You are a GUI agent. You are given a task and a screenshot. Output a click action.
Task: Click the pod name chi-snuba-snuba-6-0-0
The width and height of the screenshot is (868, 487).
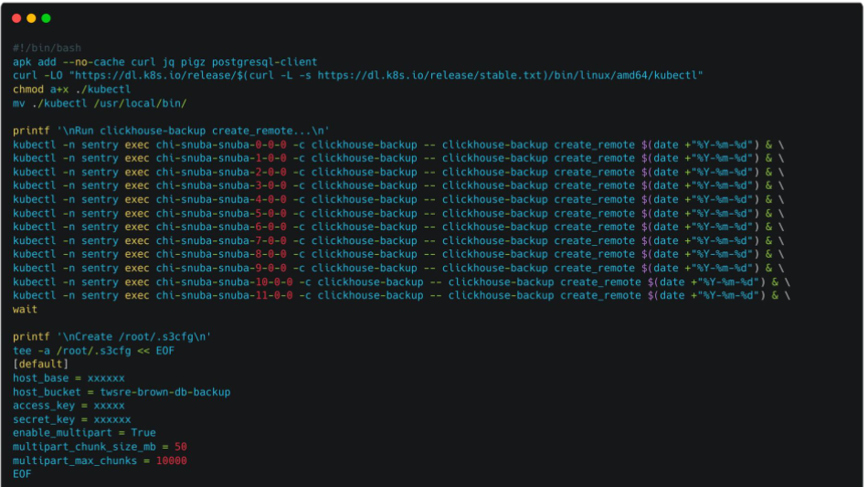[221, 227]
